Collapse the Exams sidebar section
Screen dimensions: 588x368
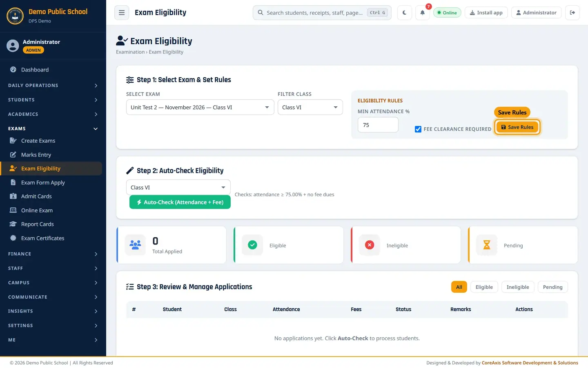click(53, 128)
